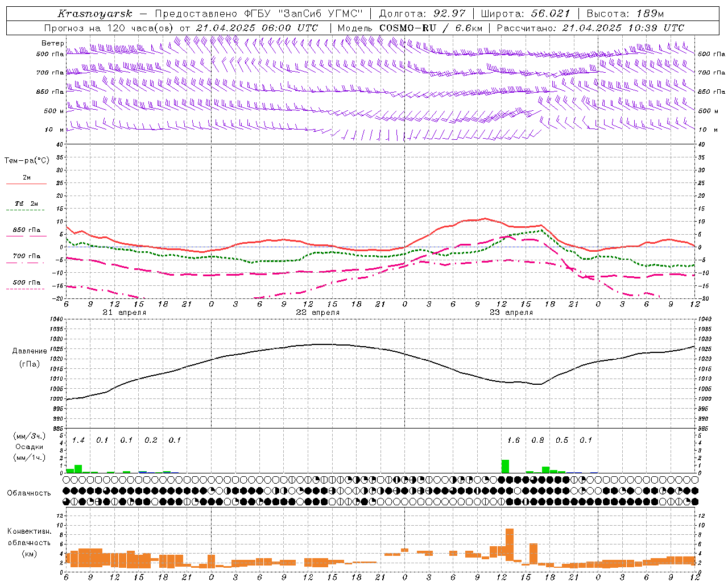Click the 0.2 precipitation amount
Viewport: 728px width, 582px height.
coord(151,440)
